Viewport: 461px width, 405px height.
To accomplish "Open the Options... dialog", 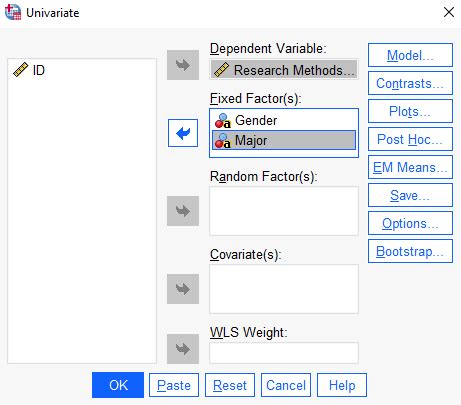I will [410, 223].
